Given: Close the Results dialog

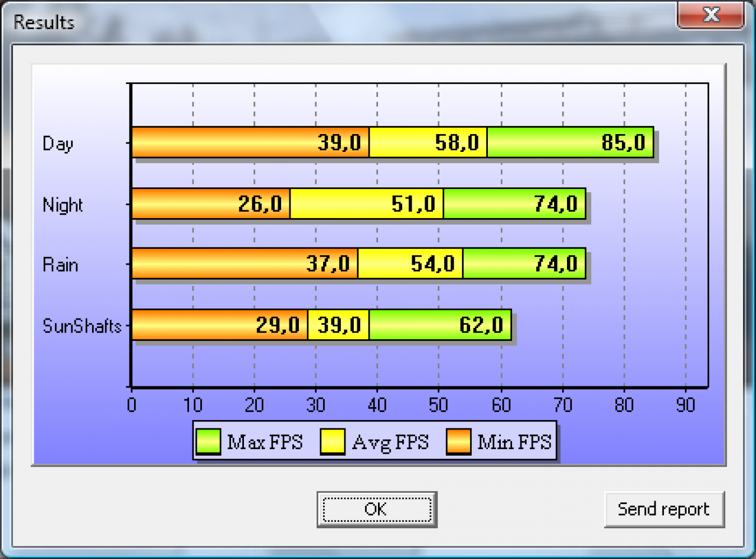Looking at the screenshot, I should pos(711,15).
